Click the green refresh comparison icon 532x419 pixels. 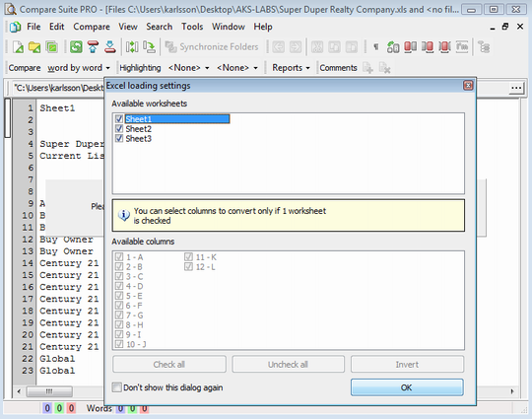point(76,47)
